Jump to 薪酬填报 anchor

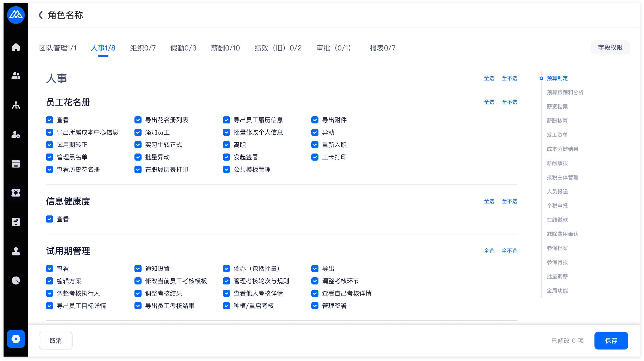[x=557, y=163]
